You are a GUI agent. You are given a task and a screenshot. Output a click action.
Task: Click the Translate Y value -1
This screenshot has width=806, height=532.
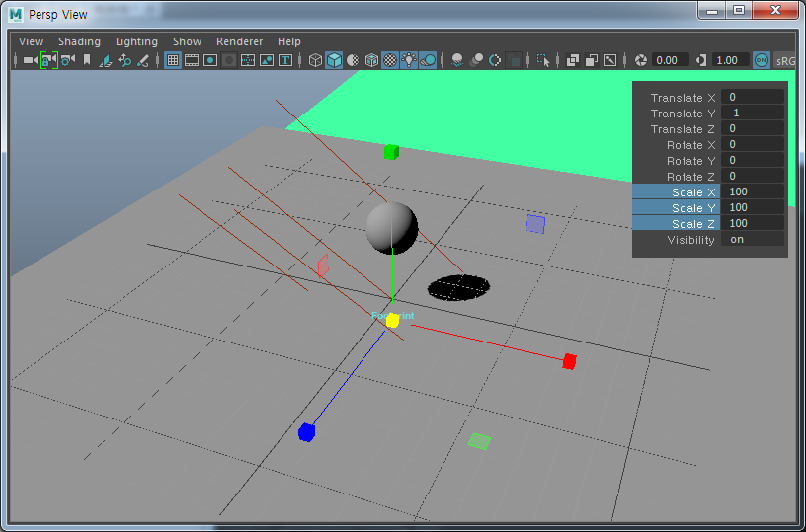pos(753,113)
